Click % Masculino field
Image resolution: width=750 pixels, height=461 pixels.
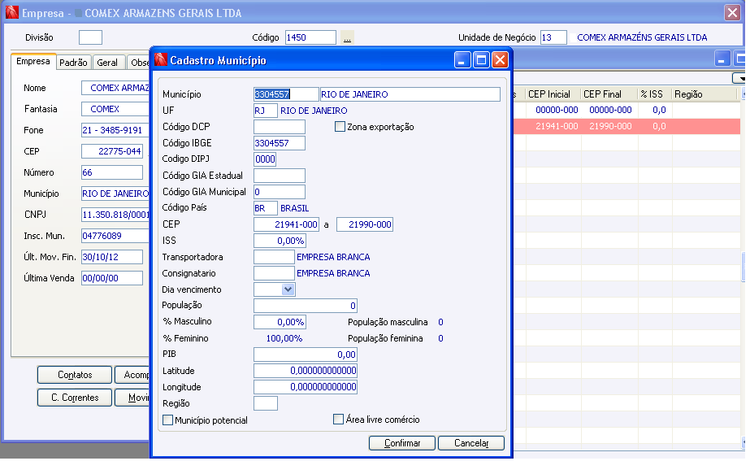click(x=279, y=322)
